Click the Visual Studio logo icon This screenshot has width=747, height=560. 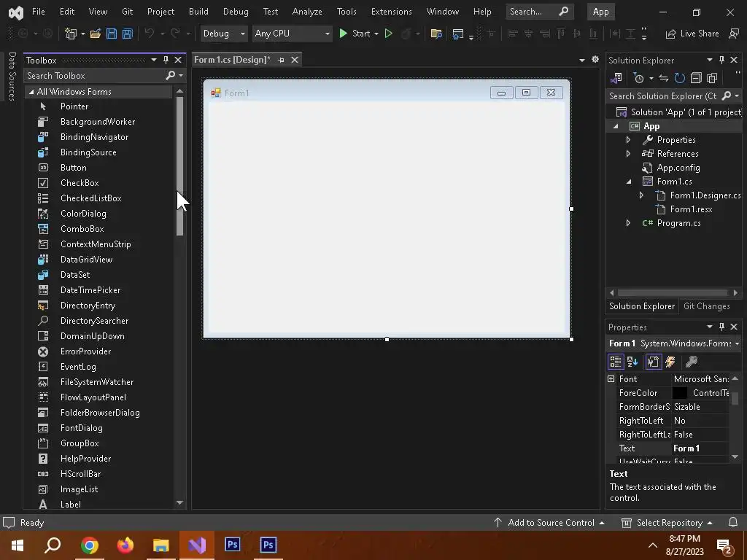coord(16,12)
